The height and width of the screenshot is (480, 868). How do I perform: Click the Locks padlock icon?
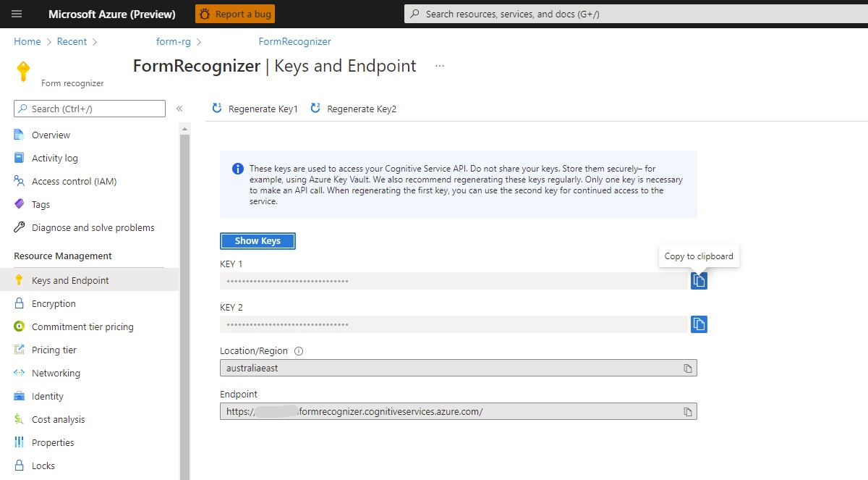click(20, 466)
